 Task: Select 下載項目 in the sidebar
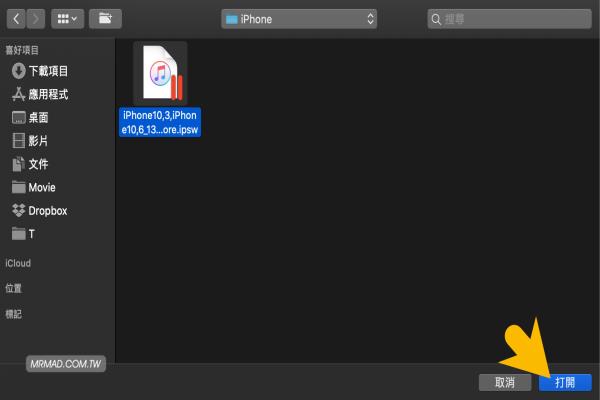tap(48, 71)
